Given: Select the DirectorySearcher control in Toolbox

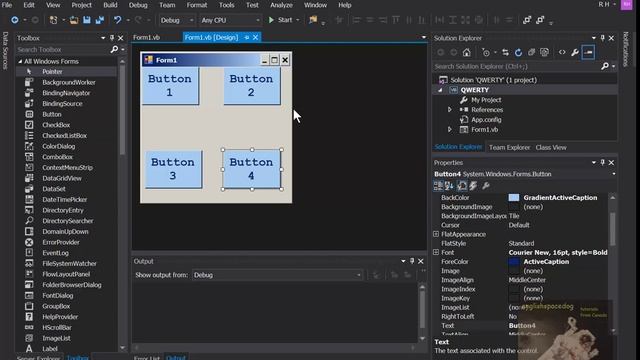Looking at the screenshot, I should click(x=67, y=221).
